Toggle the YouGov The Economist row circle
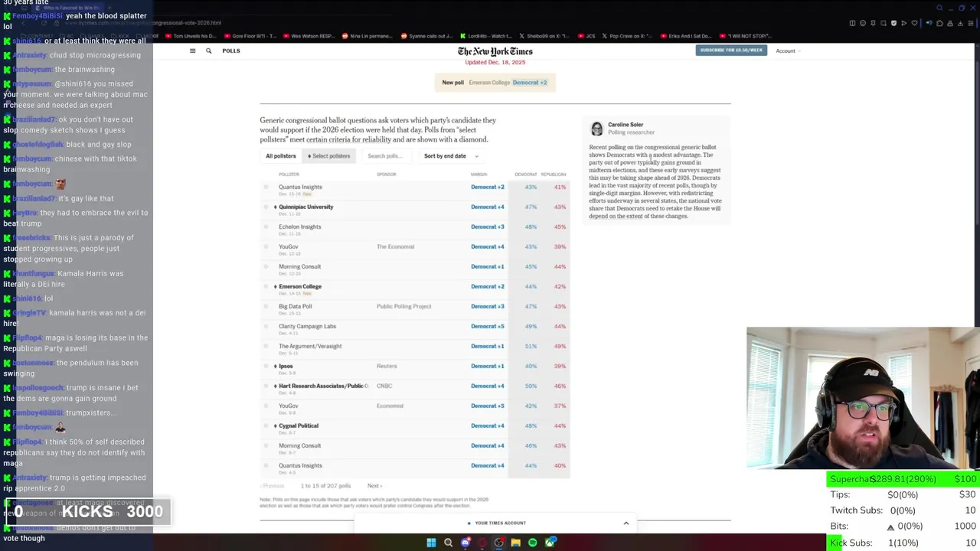Image resolution: width=980 pixels, height=551 pixels. [266, 246]
